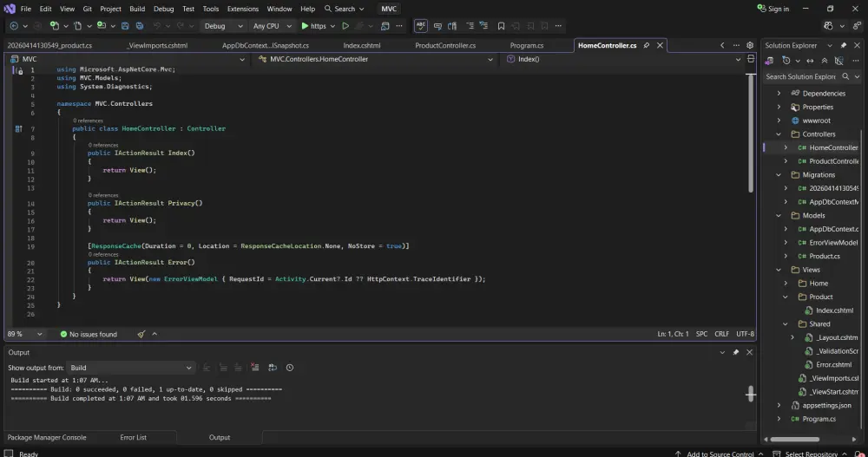Collapse the Migrations folder

point(779,175)
